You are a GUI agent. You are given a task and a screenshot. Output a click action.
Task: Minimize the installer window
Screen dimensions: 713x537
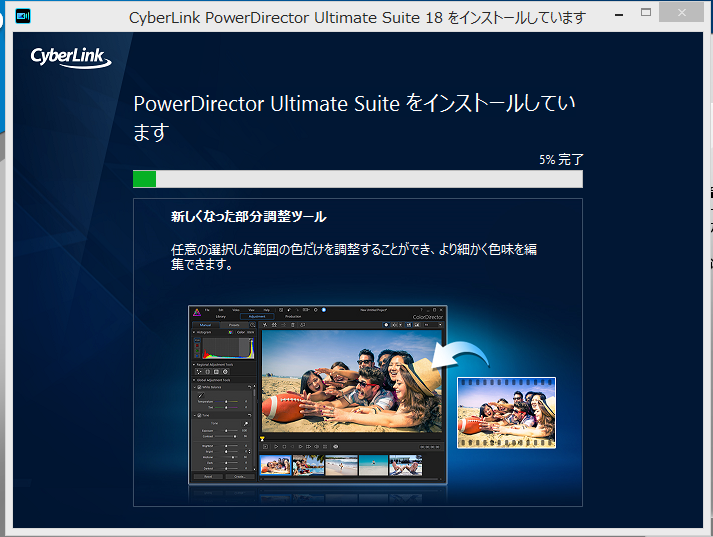(619, 15)
